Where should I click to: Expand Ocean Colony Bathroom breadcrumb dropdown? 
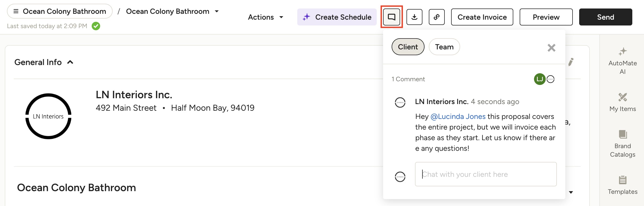(217, 11)
